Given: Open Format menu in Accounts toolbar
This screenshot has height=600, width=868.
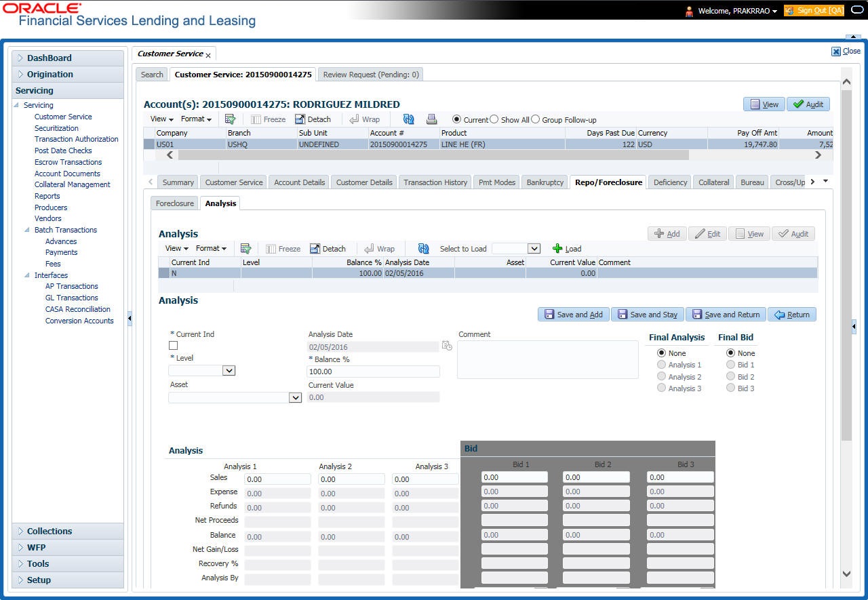Looking at the screenshot, I should [x=196, y=119].
